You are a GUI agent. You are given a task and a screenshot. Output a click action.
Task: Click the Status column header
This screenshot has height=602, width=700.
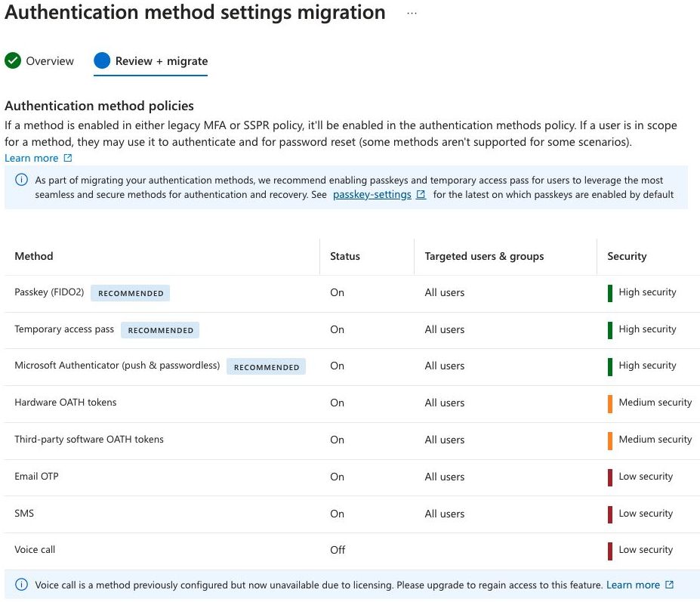pos(345,256)
